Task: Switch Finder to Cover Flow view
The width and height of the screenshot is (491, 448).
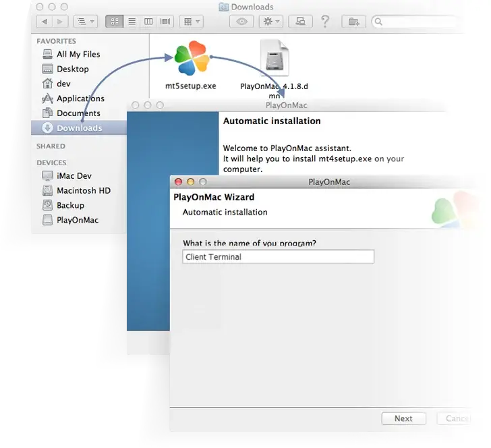Action: coord(165,22)
